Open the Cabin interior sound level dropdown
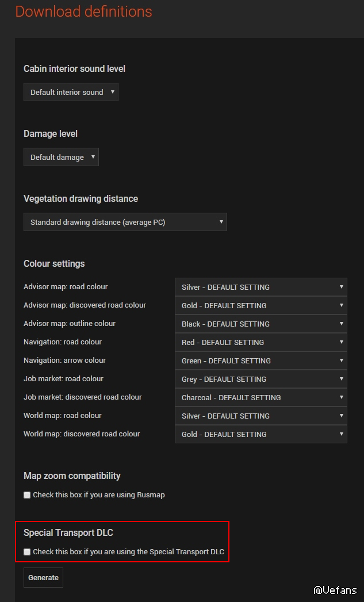Viewport: 364px width, 602px height. click(x=71, y=92)
